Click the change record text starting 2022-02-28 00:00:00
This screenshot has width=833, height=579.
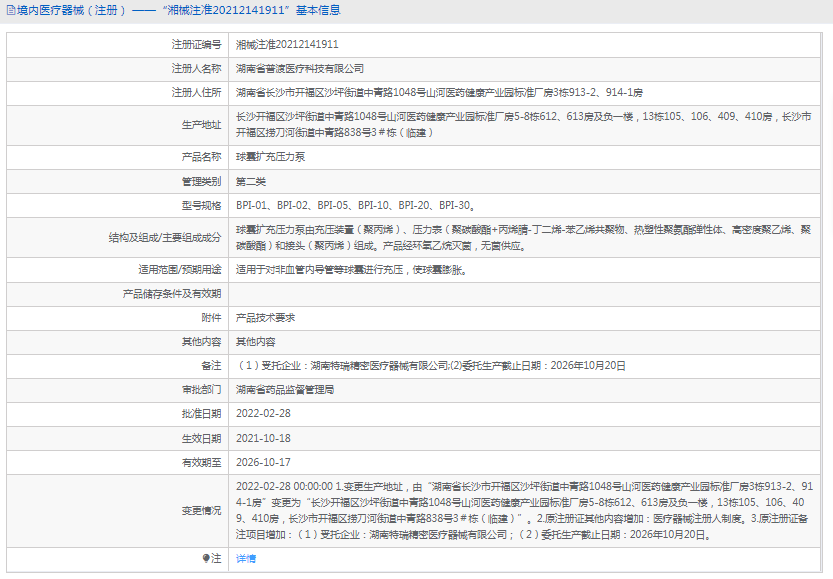click(524, 510)
